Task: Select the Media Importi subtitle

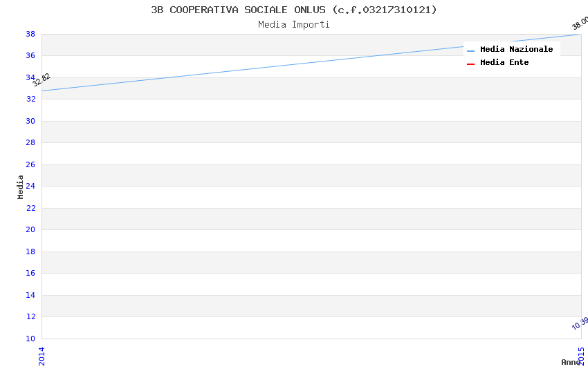Action: click(x=294, y=24)
